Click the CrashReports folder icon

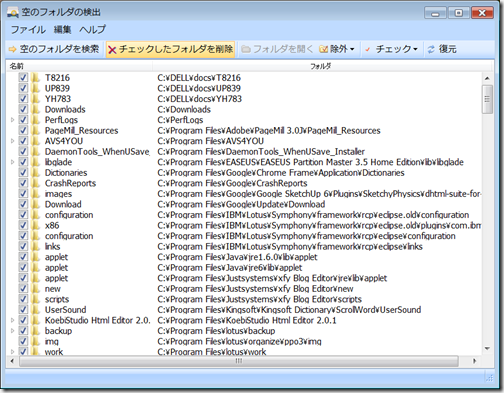pos(36,183)
